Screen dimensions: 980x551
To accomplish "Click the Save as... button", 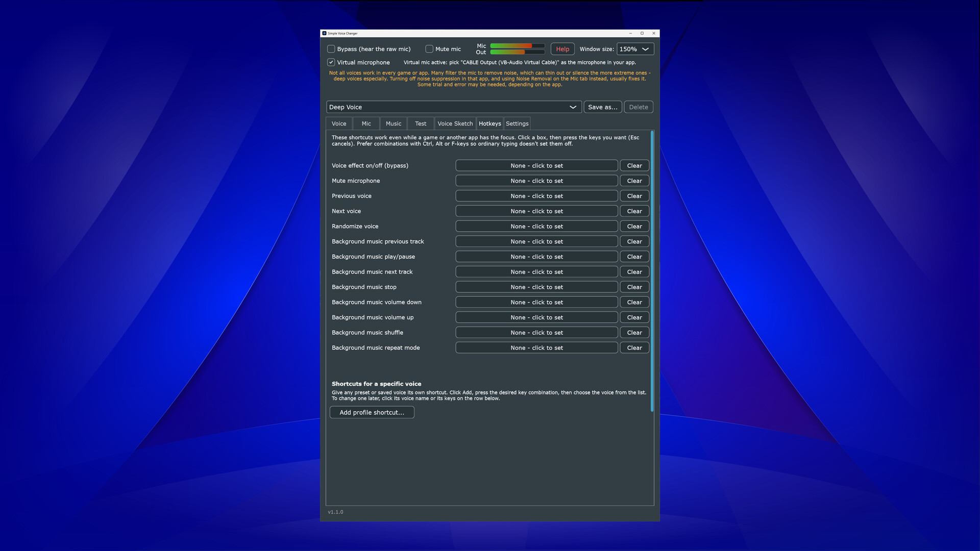I will pos(602,107).
